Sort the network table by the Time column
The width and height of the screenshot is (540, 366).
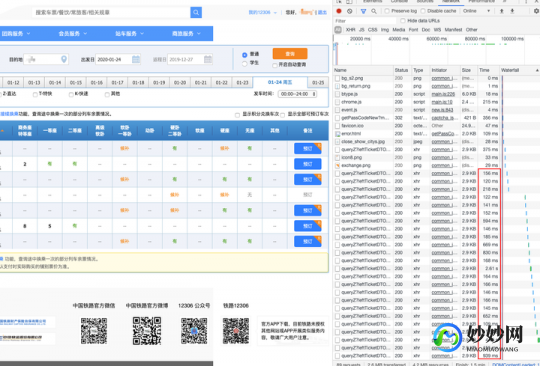tap(488, 70)
